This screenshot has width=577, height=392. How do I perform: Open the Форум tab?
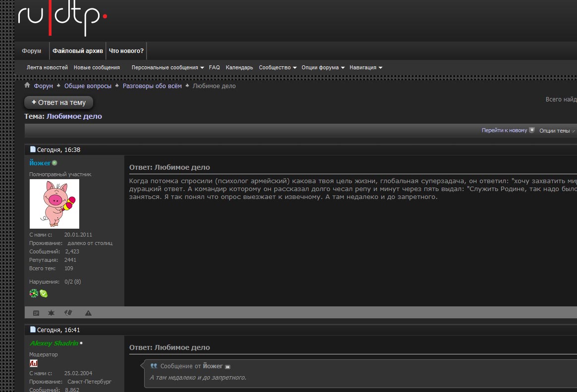pyautogui.click(x=32, y=51)
